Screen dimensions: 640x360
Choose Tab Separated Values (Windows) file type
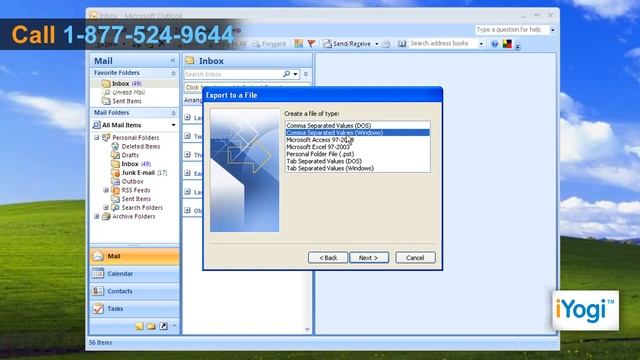pos(358,168)
